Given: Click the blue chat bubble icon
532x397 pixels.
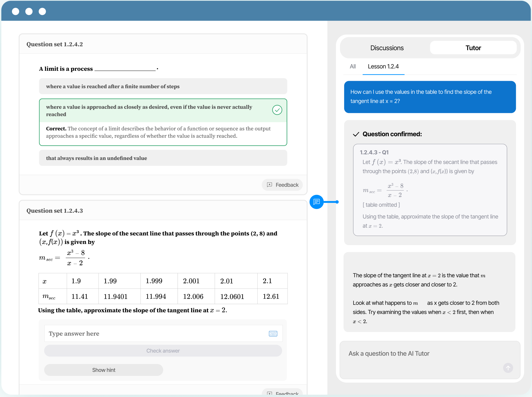Looking at the screenshot, I should [316, 202].
